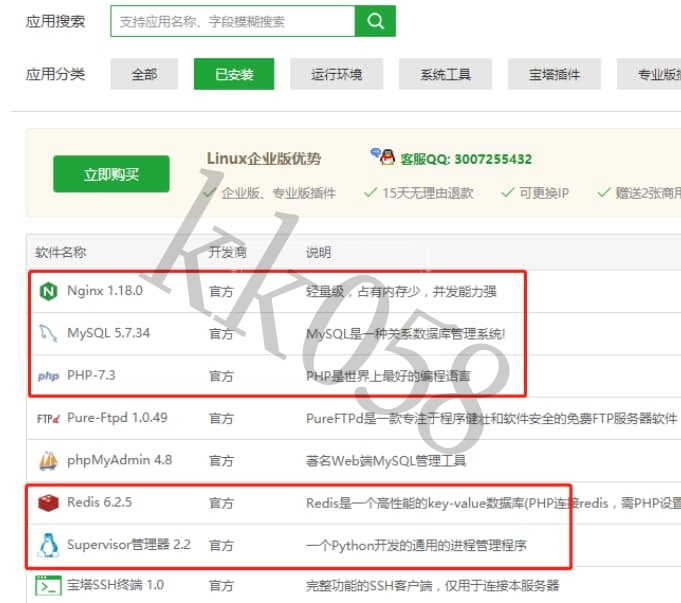Click the Nginx logo icon

click(48, 291)
